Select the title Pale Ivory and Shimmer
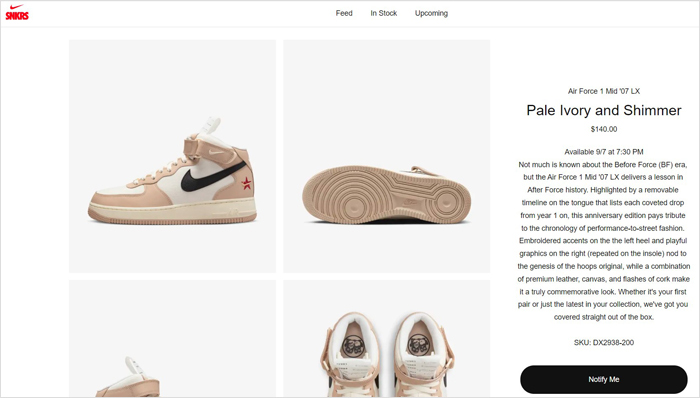Image resolution: width=700 pixels, height=398 pixels. coord(604,110)
